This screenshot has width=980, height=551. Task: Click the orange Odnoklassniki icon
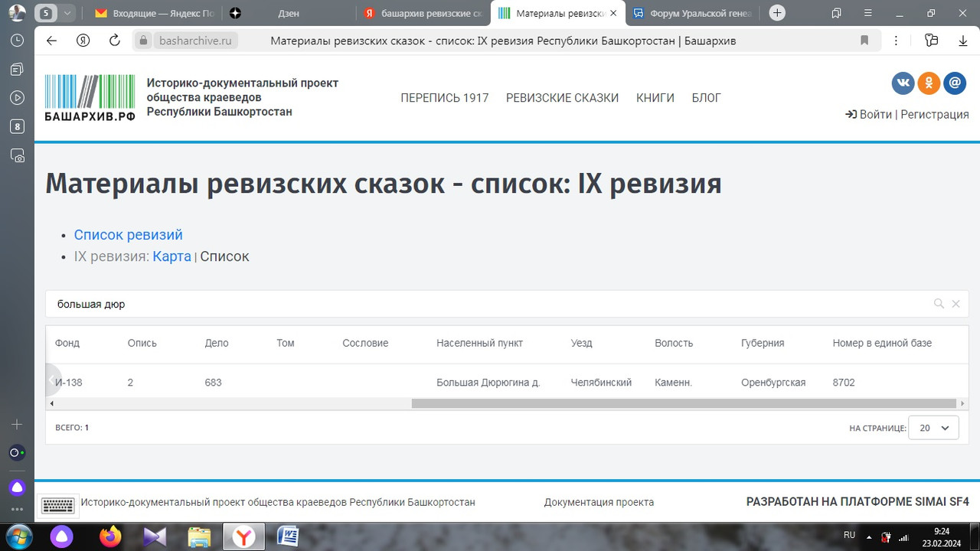pos(929,83)
